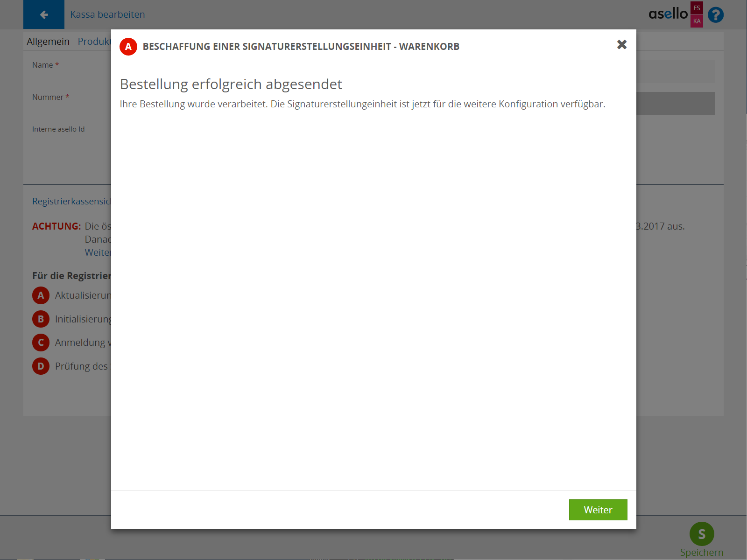Click the green S Speichern icon

click(701, 534)
